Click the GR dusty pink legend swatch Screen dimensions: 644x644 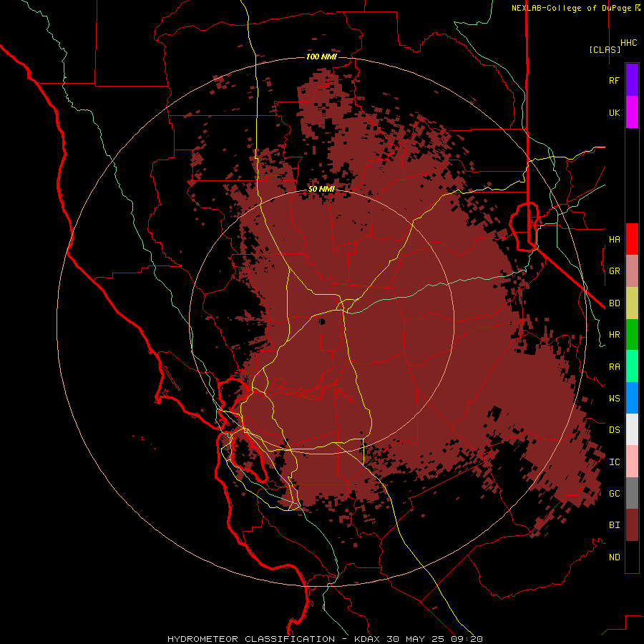click(x=632, y=270)
